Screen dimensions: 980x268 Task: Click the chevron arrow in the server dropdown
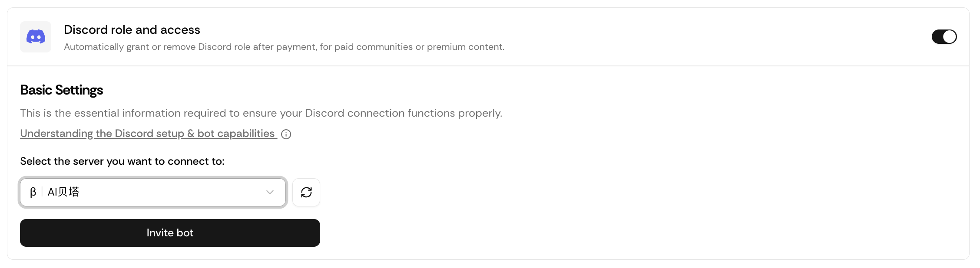click(270, 192)
